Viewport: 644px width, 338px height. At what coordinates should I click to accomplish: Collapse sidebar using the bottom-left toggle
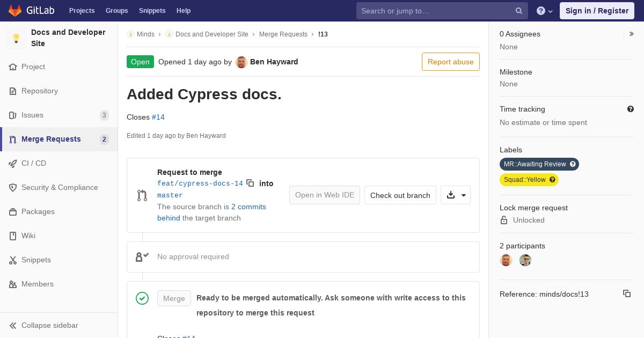tap(44, 325)
